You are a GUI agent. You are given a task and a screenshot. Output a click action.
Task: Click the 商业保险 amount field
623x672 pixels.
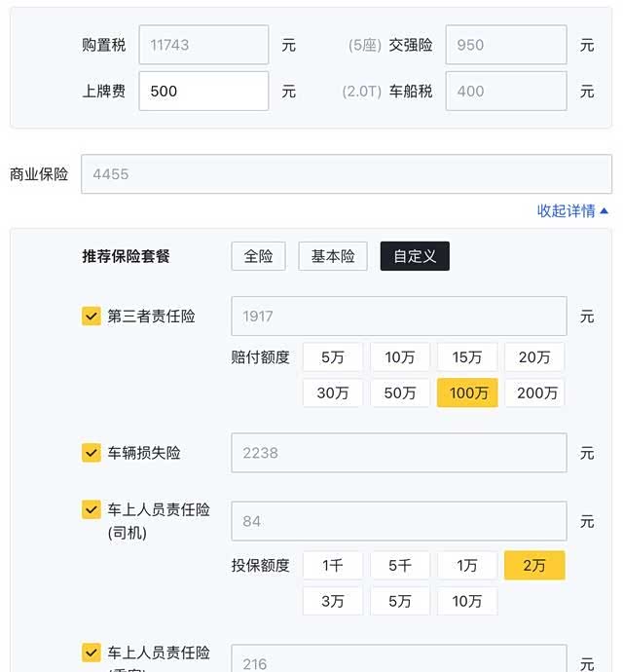click(x=346, y=174)
